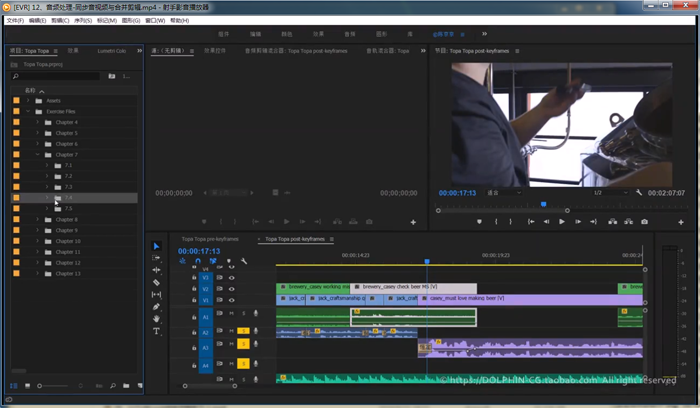Switch Project panel to list view
Viewport: 700px width, 408px height.
(x=13, y=385)
